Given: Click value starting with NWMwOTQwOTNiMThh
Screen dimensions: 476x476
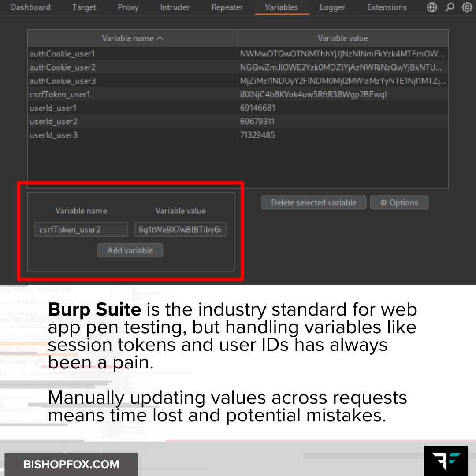Looking at the screenshot, I should (x=342, y=54).
